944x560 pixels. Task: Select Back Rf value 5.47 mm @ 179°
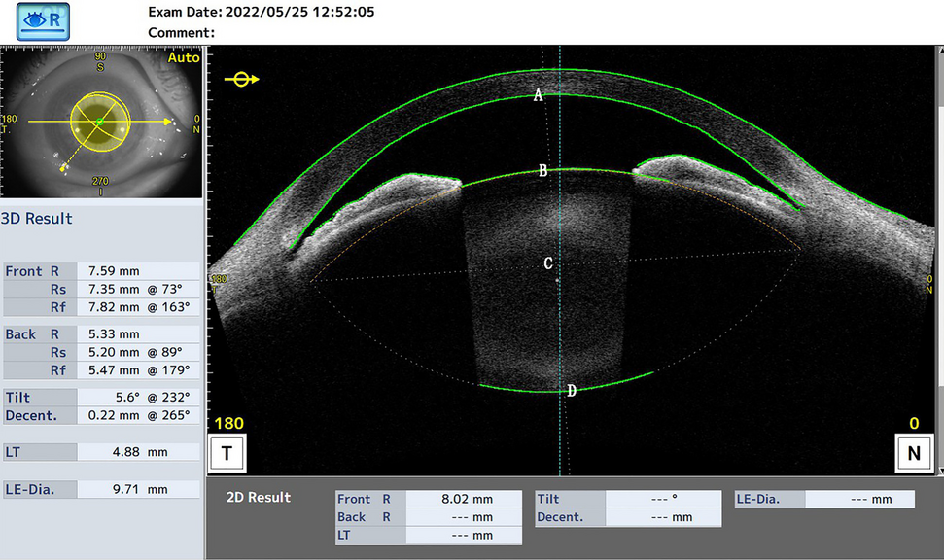point(138,370)
